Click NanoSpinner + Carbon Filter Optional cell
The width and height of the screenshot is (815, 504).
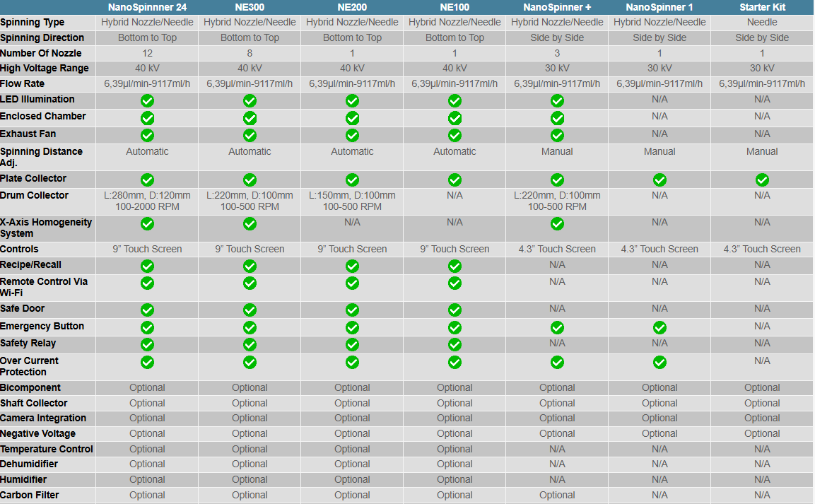[x=557, y=495]
